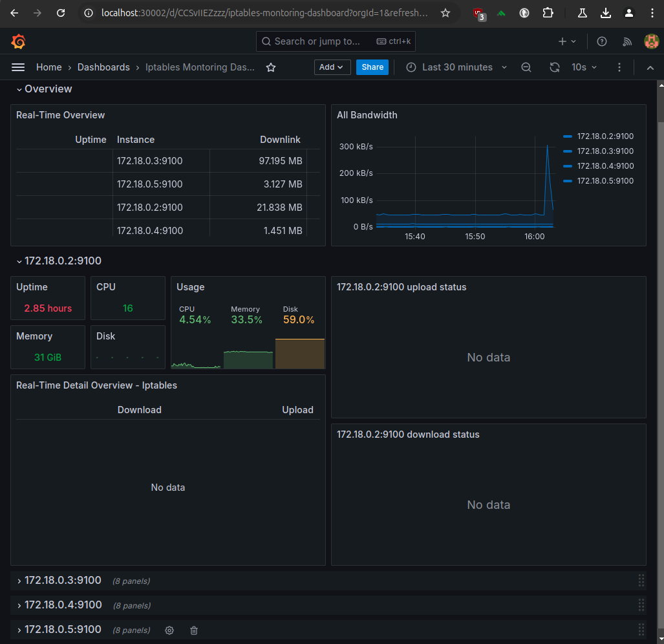The height and width of the screenshot is (644, 664).
Task: Open the browser extensions puzzle icon
Action: coord(548,13)
